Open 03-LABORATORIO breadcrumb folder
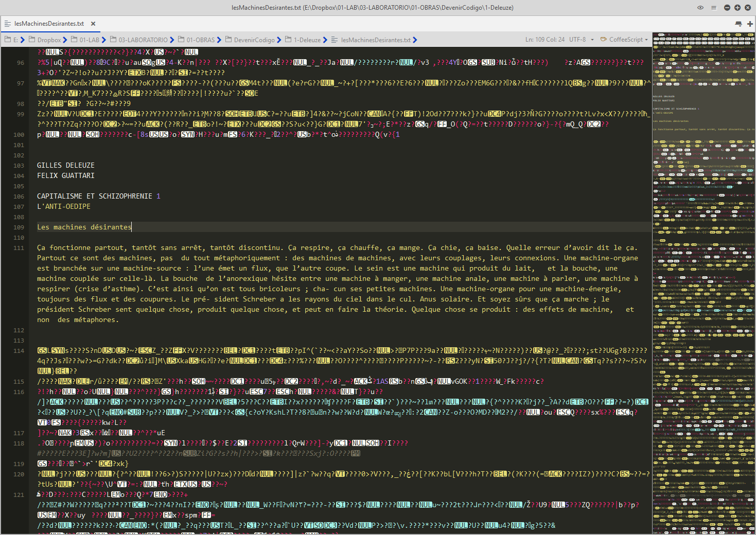 pyautogui.click(x=143, y=40)
